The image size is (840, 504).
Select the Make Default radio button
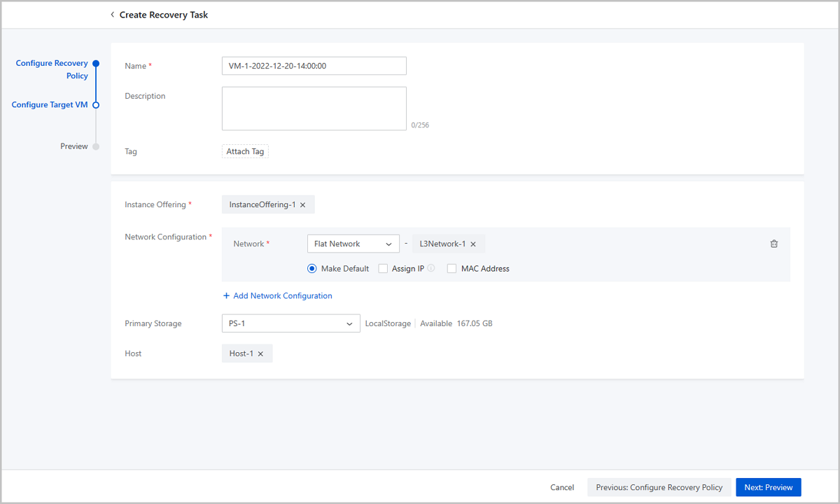312,268
